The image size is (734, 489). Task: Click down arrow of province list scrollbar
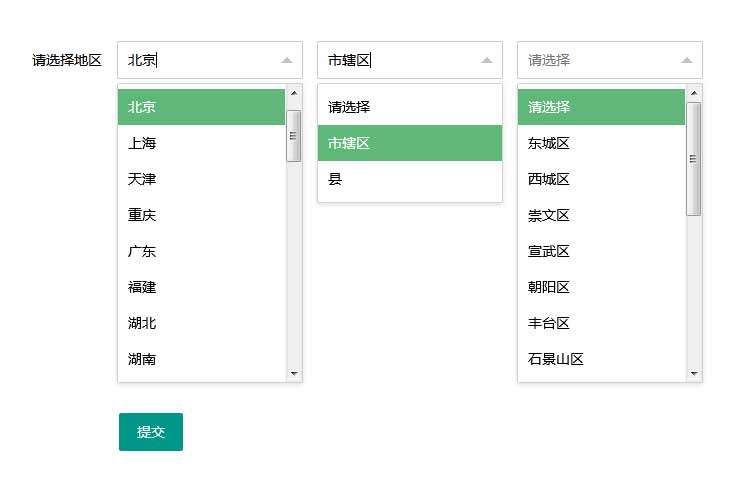(294, 374)
